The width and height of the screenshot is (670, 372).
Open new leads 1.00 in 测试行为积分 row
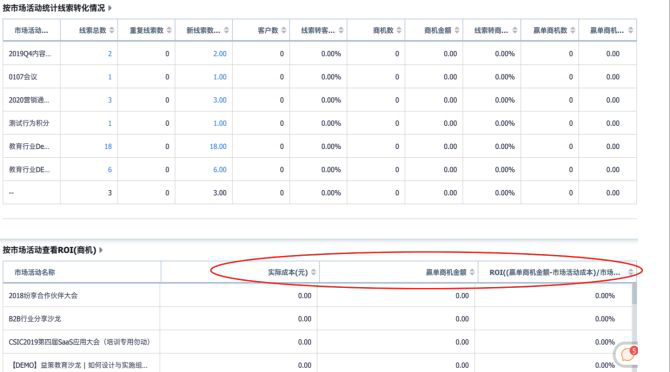point(220,123)
